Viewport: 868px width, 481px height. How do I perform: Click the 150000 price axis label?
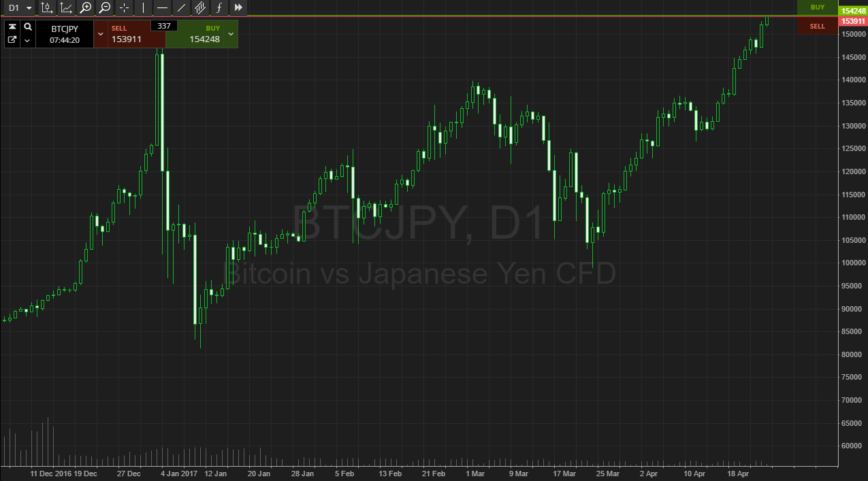pos(853,34)
